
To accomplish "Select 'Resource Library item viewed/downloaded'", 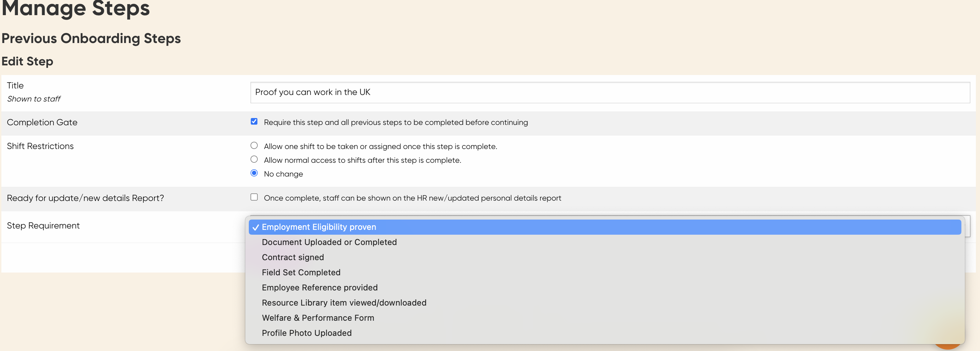I will pos(605,303).
